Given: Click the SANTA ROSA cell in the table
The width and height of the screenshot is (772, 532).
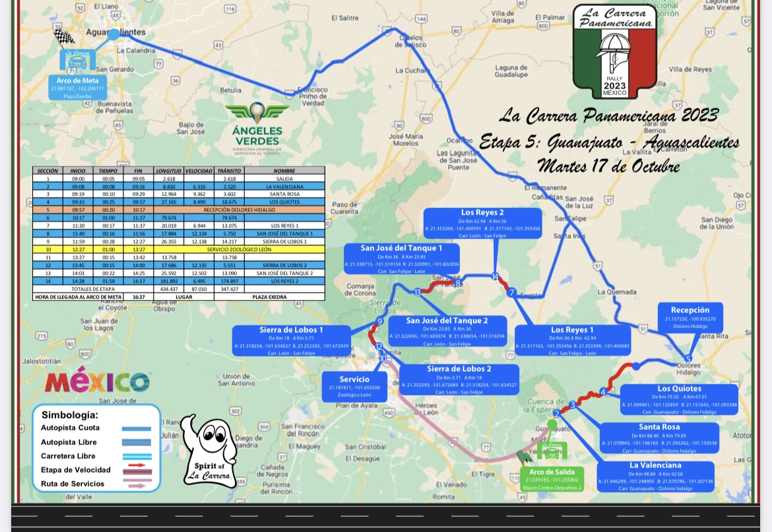Looking at the screenshot, I should click(284, 194).
